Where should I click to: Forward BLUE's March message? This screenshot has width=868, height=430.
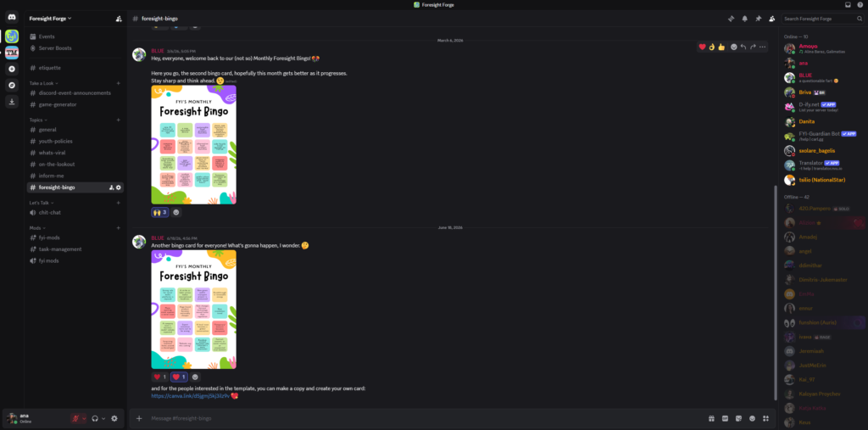coord(753,47)
